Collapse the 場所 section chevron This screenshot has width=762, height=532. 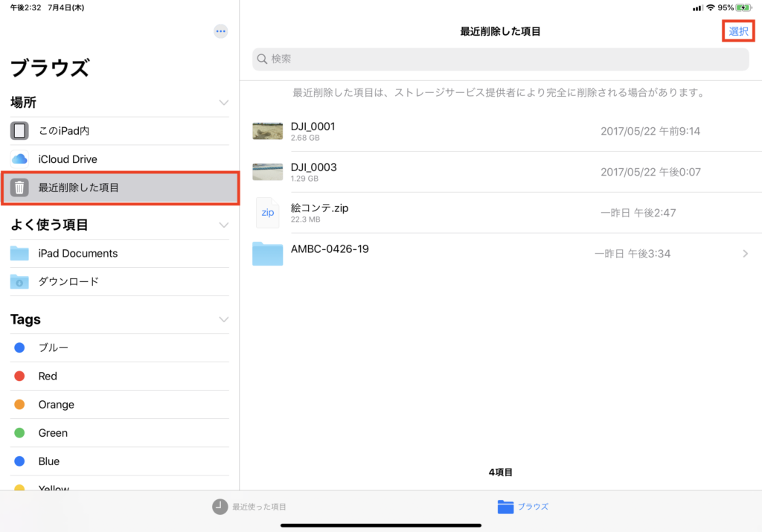click(223, 103)
